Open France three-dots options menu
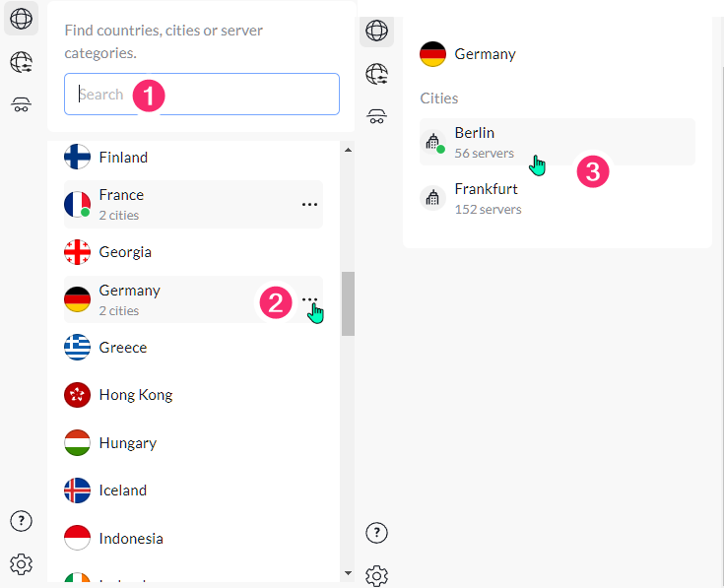 [x=309, y=205]
